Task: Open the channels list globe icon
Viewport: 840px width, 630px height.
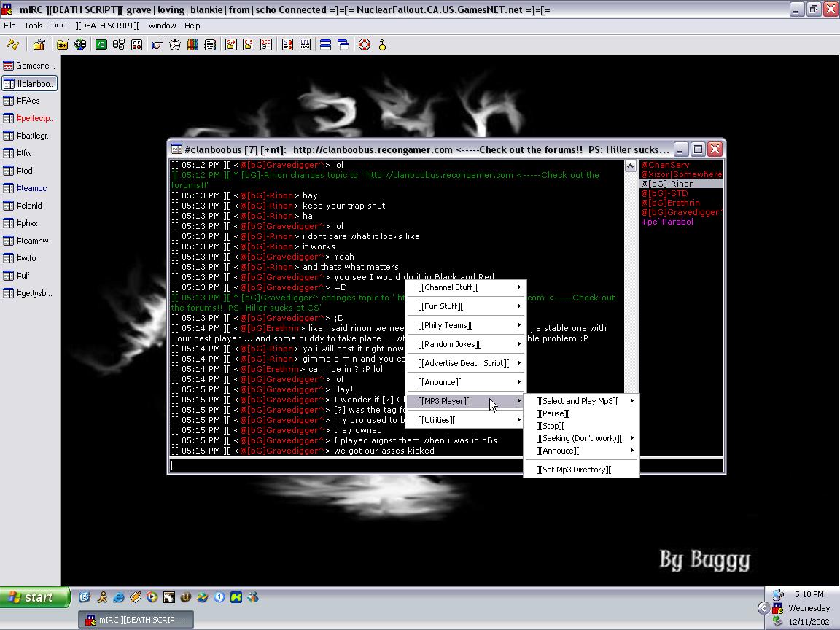Action: 80,44
